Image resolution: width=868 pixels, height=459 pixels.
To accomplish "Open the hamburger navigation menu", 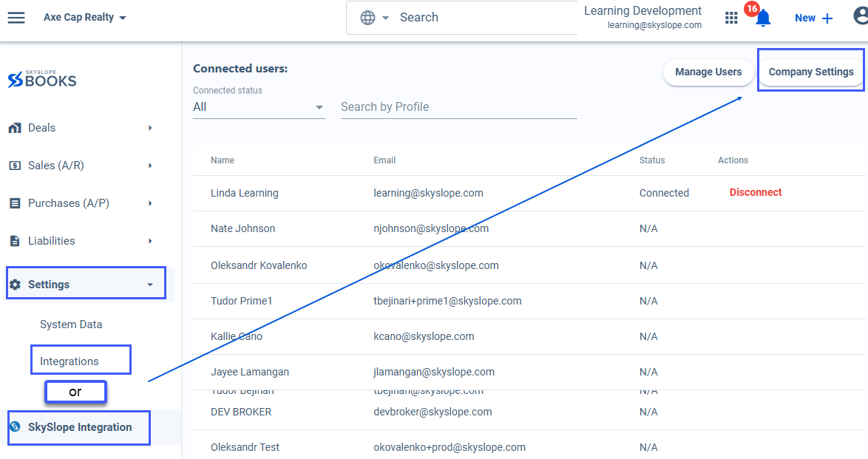I will (x=16, y=18).
